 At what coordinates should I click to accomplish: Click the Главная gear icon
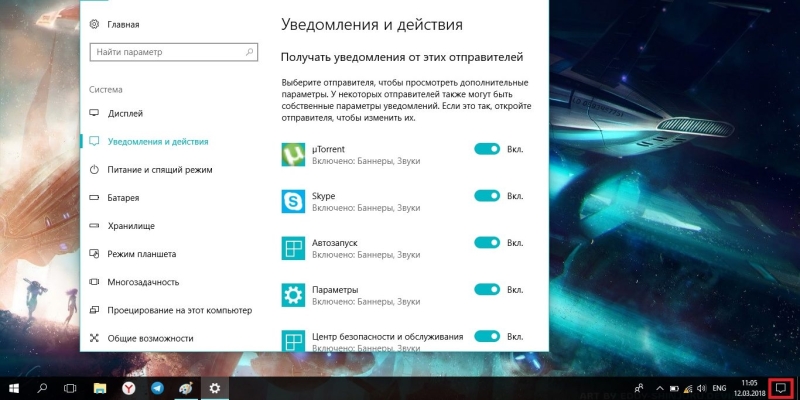[x=94, y=24]
